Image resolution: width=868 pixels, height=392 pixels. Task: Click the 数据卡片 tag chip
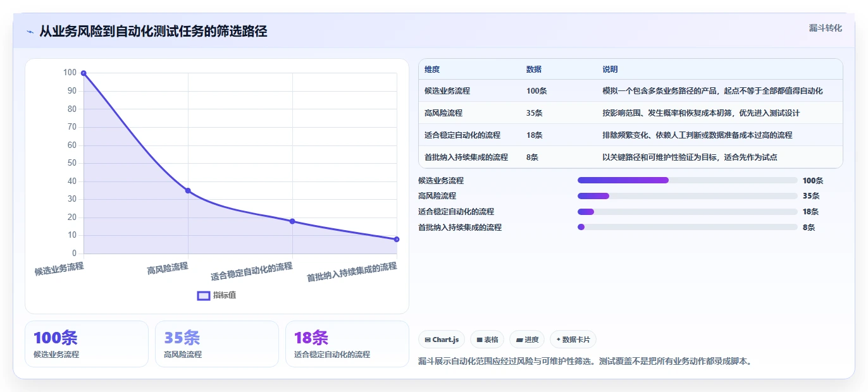point(573,340)
